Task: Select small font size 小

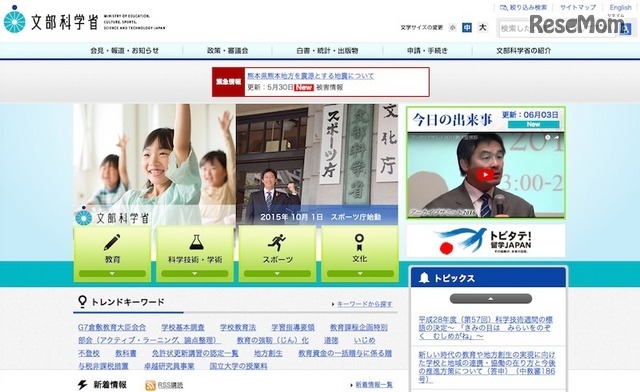Action: (452, 28)
